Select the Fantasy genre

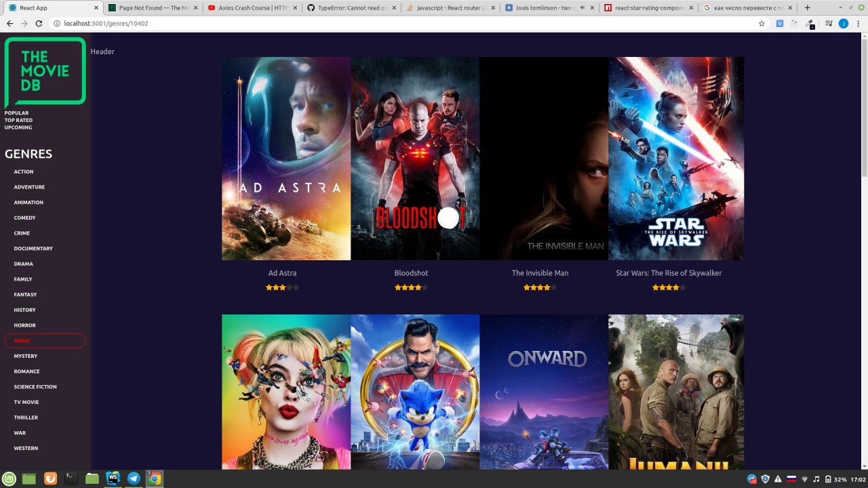point(25,295)
